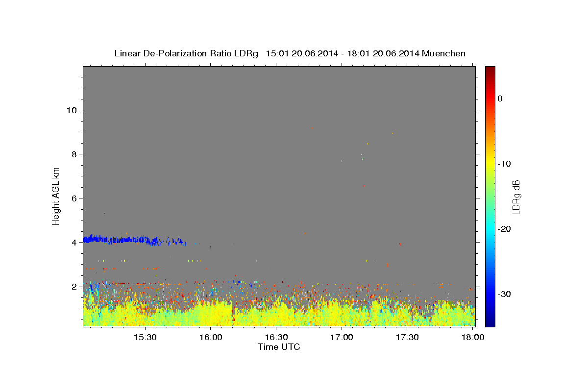Screen dimensions: 588x392
Task: Click the 17:30 time tick label
Action: (x=407, y=338)
